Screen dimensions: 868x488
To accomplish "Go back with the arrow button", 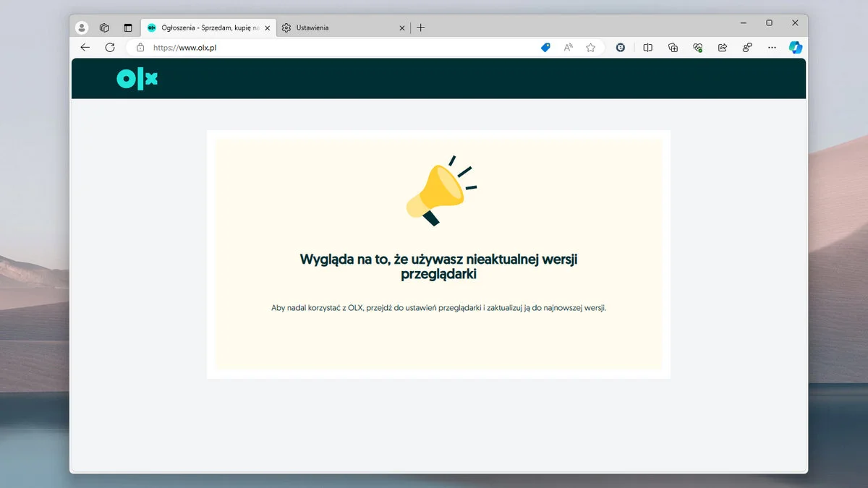I will pos(85,48).
